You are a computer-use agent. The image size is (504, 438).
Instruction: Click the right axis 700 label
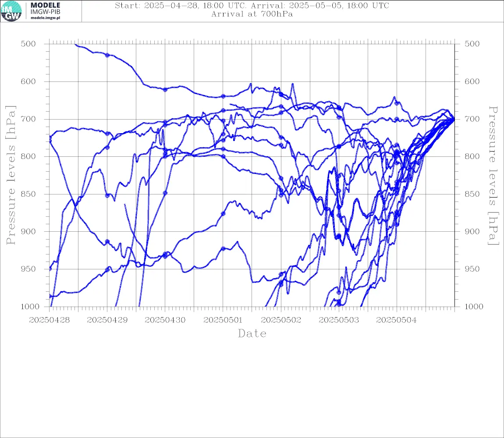[x=472, y=119]
